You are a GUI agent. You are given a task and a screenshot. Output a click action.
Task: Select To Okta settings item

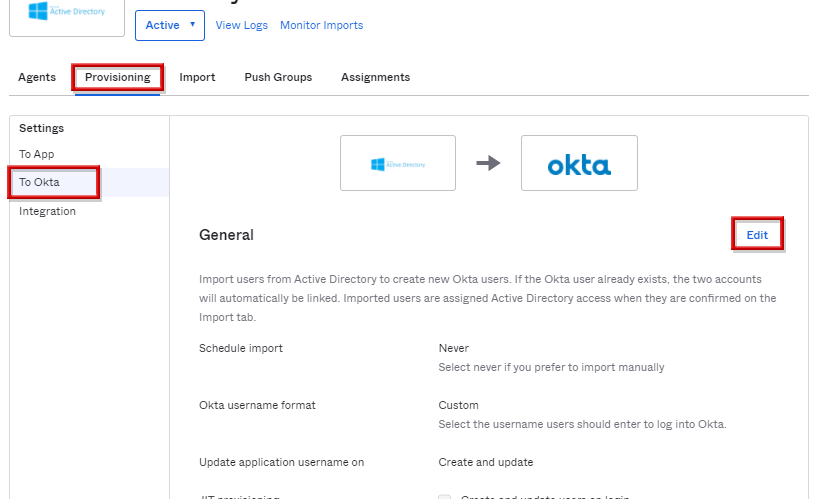40,182
